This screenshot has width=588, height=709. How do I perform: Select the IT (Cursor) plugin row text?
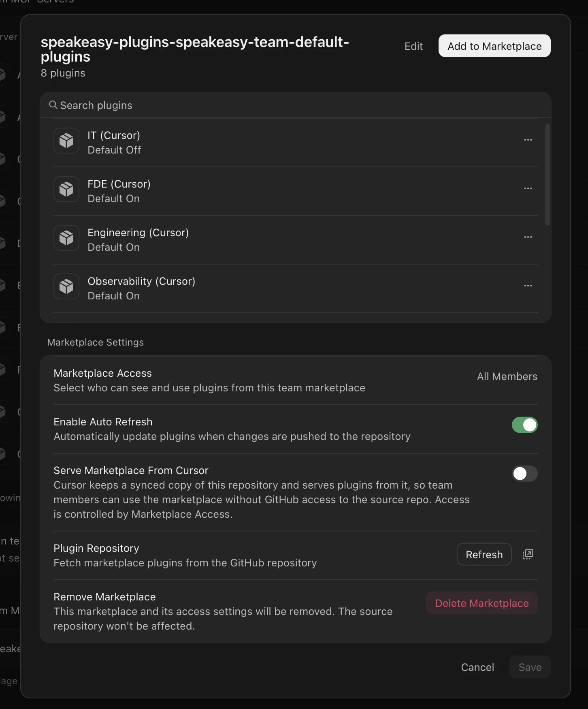click(x=114, y=135)
